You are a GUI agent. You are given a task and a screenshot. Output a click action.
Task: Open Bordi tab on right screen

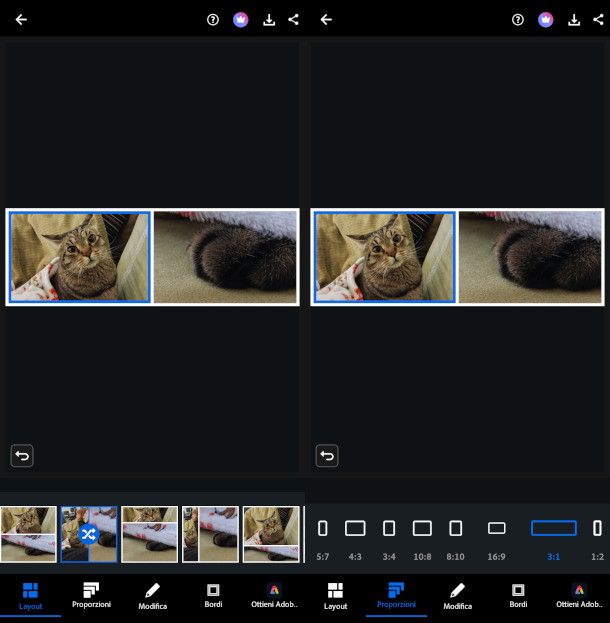(518, 596)
